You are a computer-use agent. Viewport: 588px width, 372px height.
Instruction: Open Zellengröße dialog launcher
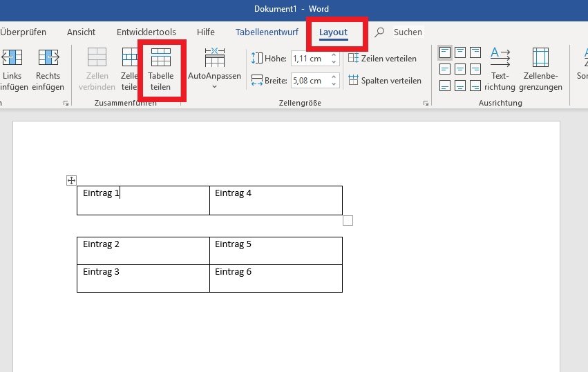426,103
